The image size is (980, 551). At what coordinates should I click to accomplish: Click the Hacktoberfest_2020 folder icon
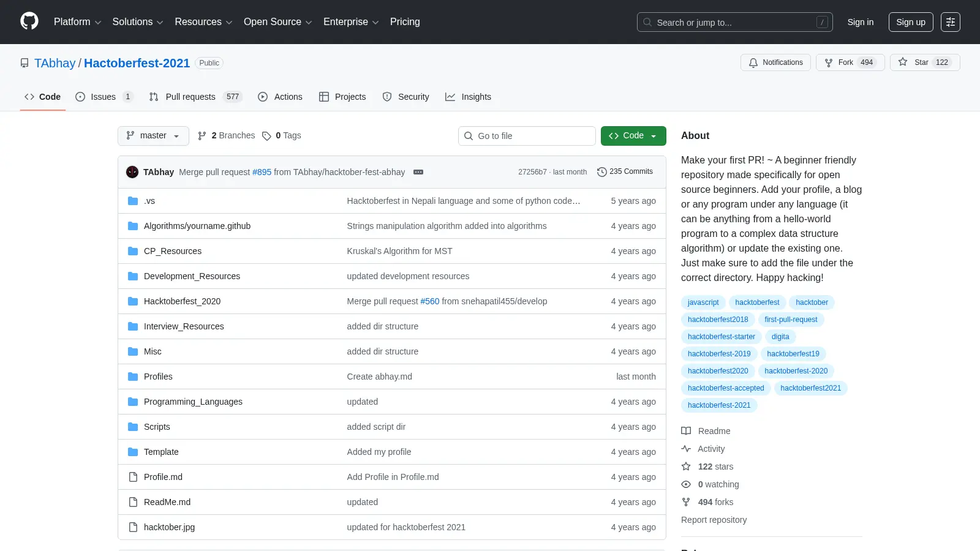133,301
